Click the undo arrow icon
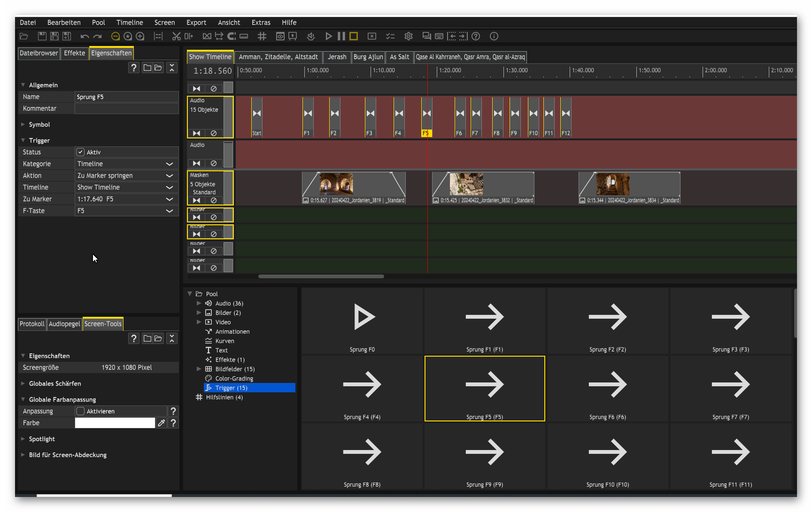The height and width of the screenshot is (512, 812). click(85, 36)
